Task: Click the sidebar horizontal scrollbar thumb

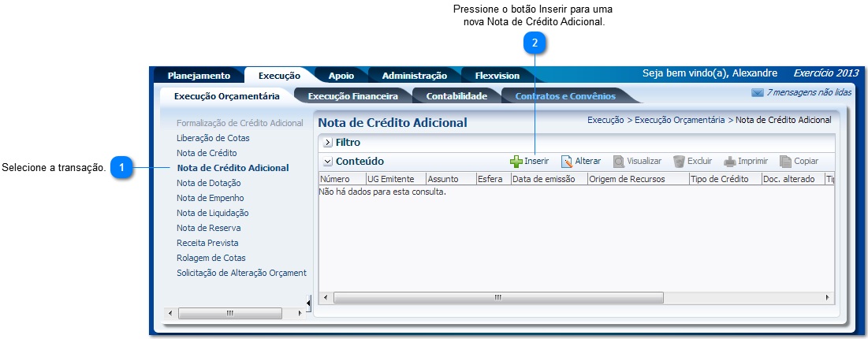Action: pyautogui.click(x=229, y=313)
